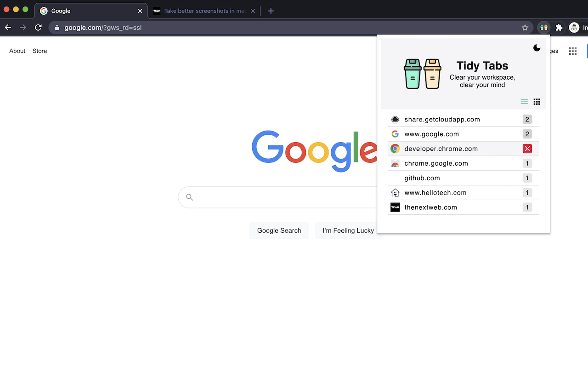Reload the page

tap(39, 28)
